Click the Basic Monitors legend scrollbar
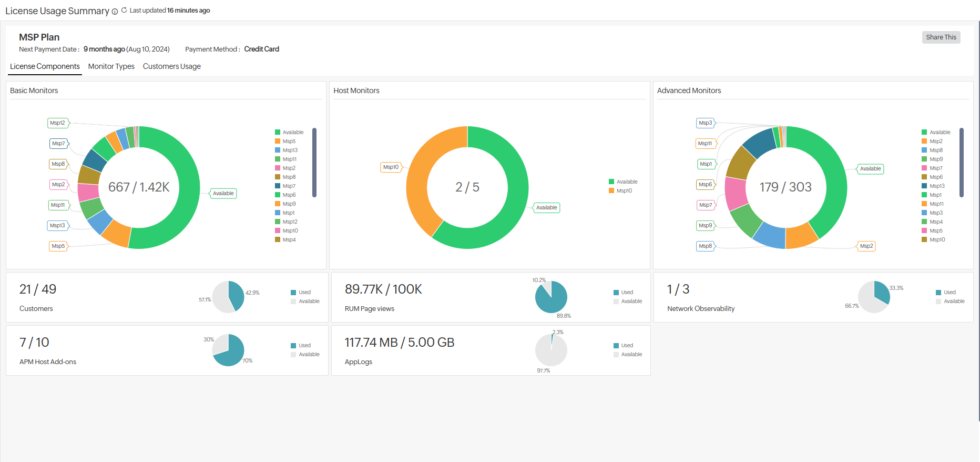This screenshot has height=462, width=980. click(x=314, y=162)
